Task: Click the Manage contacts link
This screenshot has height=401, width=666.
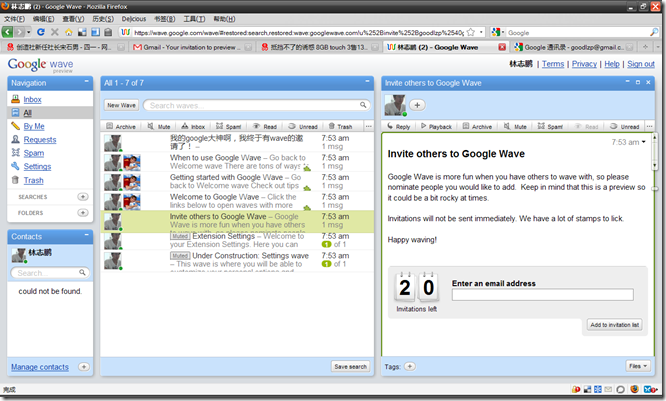Action: pyautogui.click(x=40, y=367)
